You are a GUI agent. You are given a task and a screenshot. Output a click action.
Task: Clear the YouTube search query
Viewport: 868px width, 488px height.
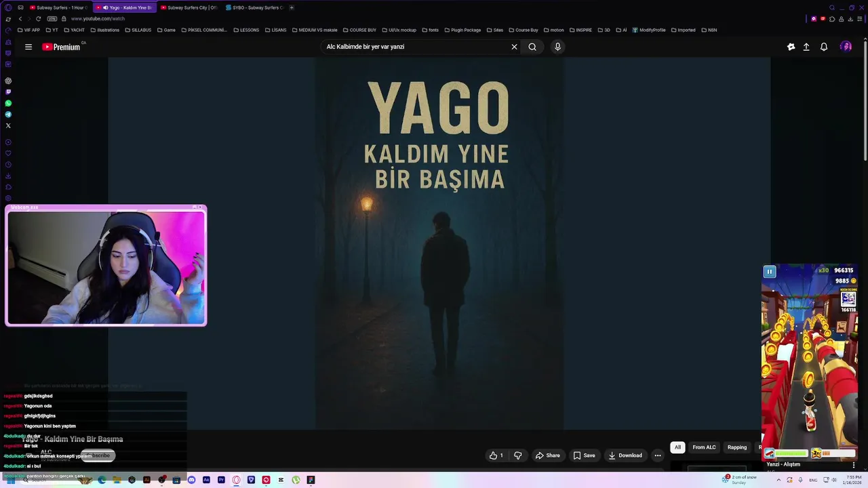click(514, 47)
